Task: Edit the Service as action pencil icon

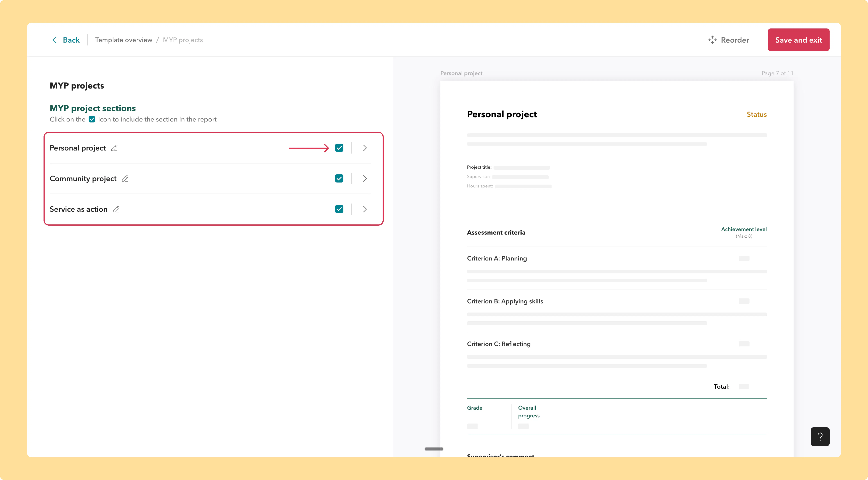Action: click(116, 209)
